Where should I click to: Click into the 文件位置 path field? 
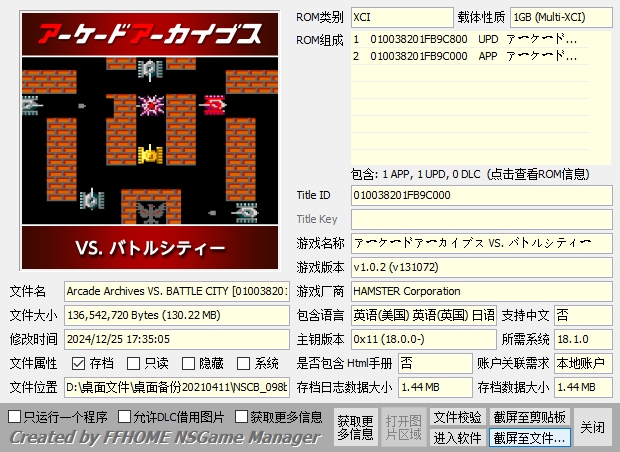[176, 387]
